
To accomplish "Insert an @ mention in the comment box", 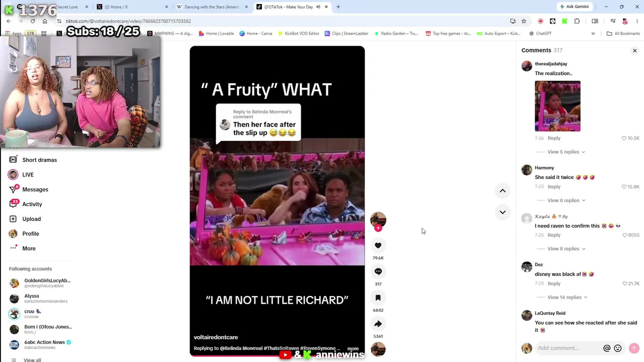I will tap(607, 348).
